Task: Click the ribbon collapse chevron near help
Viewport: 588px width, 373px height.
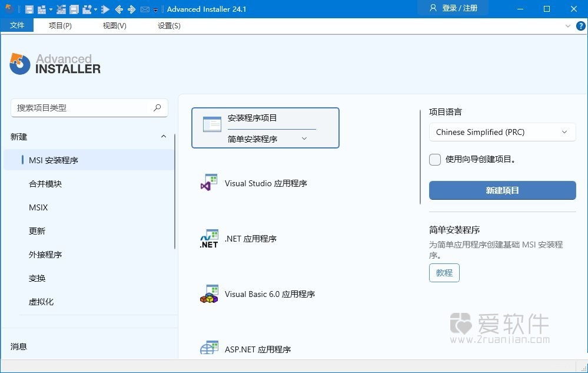Action: (x=568, y=26)
